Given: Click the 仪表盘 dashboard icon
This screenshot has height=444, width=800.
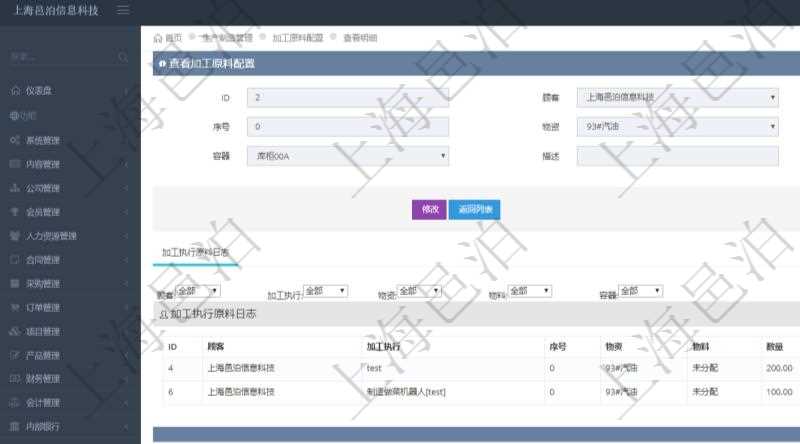Looking at the screenshot, I should (15, 91).
